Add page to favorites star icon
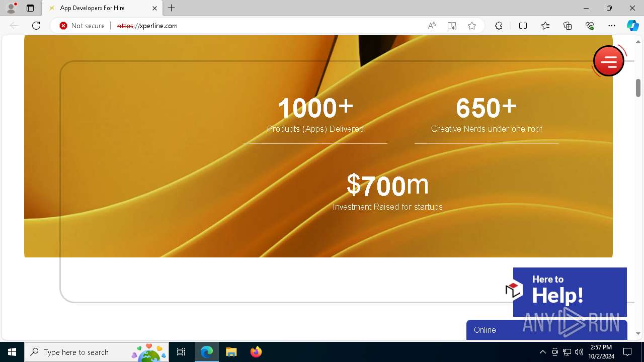Image resolution: width=644 pixels, height=362 pixels. pos(472,26)
